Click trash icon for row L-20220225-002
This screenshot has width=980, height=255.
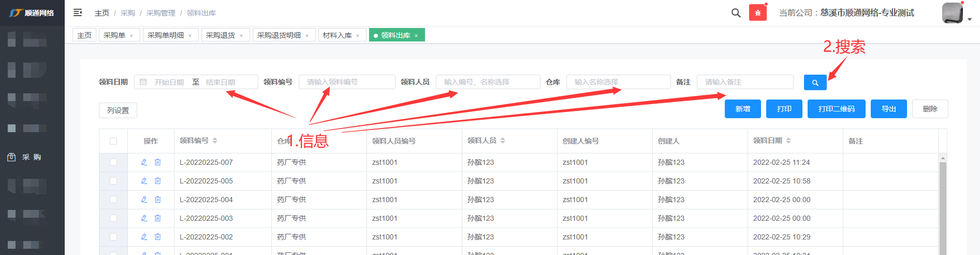pyautogui.click(x=158, y=237)
